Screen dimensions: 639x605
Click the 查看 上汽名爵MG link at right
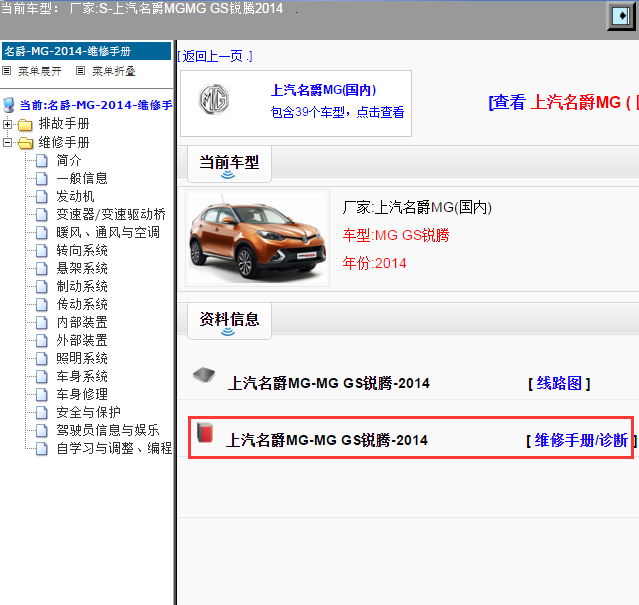click(564, 102)
